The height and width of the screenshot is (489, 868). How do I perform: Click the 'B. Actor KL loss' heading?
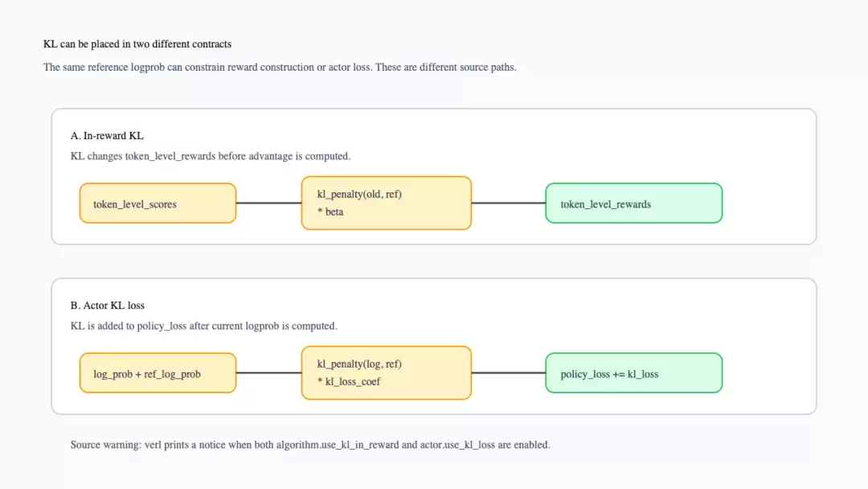pos(108,305)
